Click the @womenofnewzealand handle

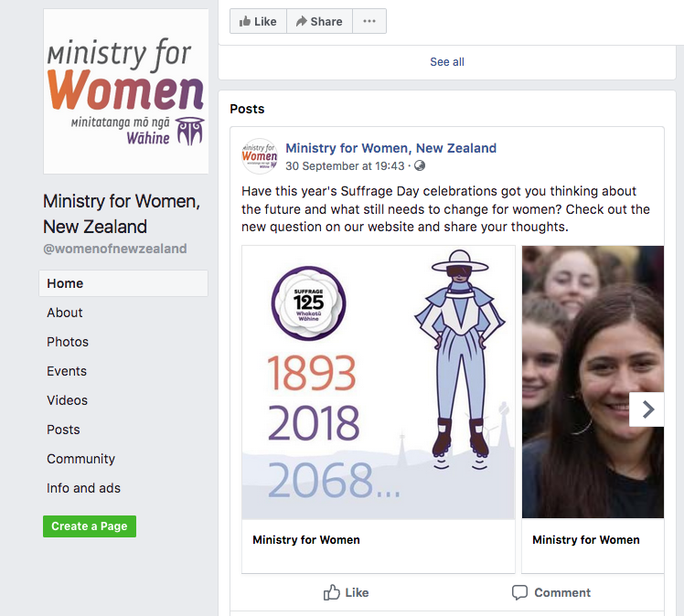click(x=114, y=249)
